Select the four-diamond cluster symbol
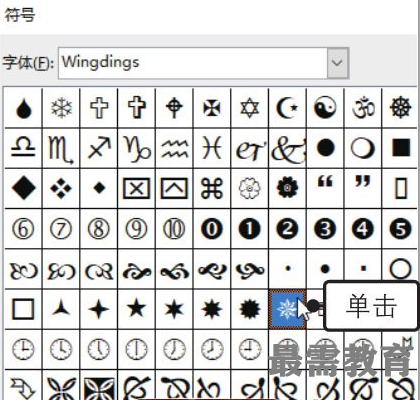The width and height of the screenshot is (420, 400). click(x=61, y=188)
